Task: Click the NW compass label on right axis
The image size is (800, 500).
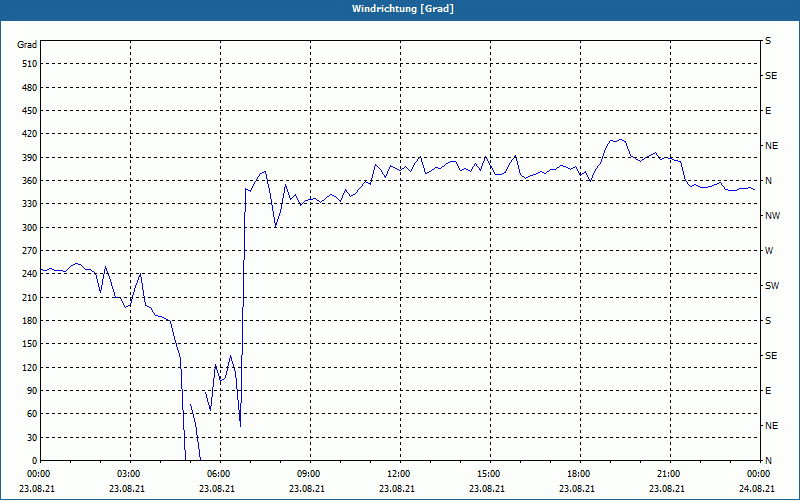Action: pyautogui.click(x=772, y=216)
